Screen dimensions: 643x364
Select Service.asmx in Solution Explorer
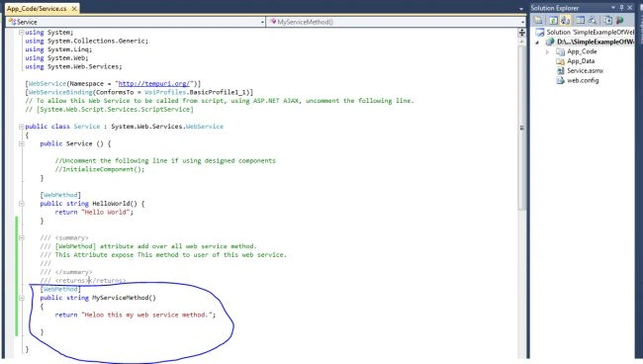585,71
